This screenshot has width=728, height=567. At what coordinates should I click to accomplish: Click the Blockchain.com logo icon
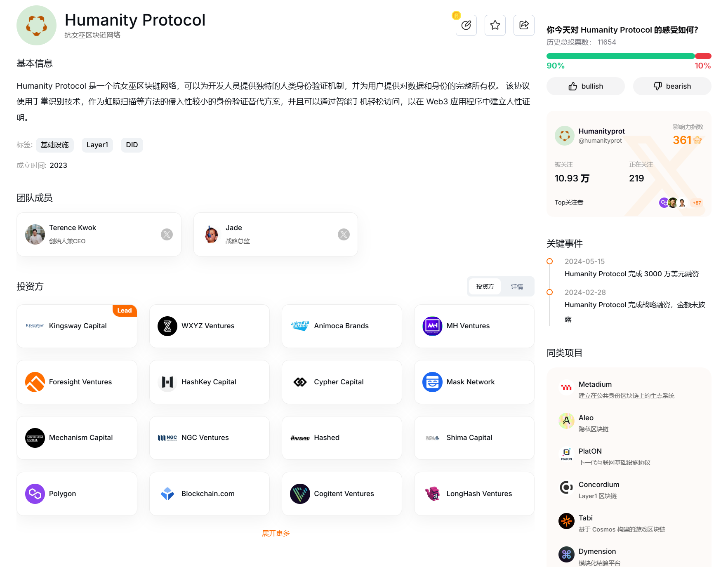[x=167, y=494]
